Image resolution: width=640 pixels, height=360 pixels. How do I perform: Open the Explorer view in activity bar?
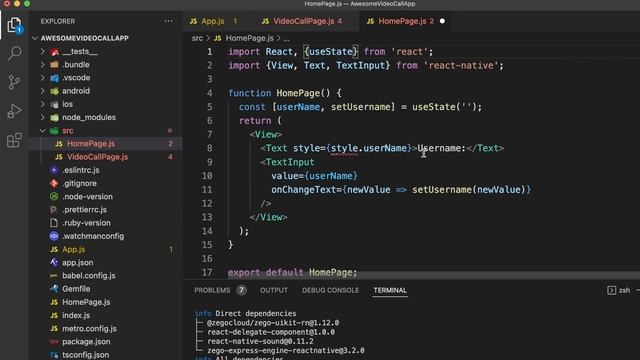pos(14,25)
